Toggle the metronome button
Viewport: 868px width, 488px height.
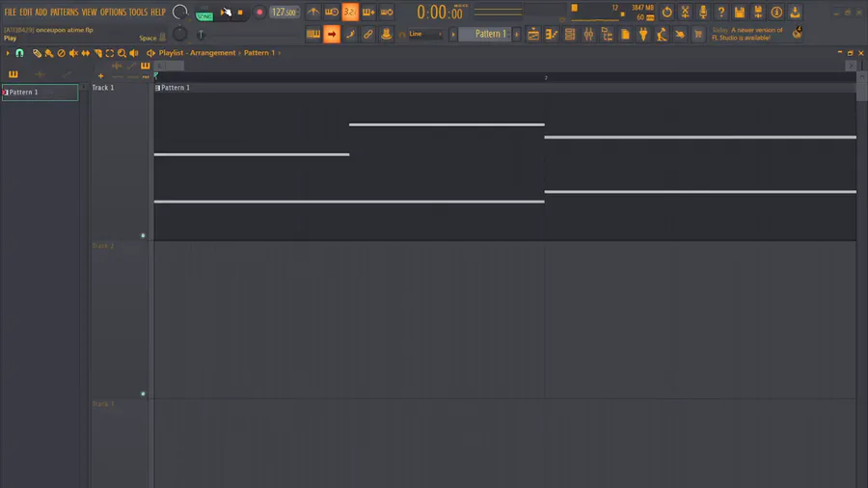click(x=313, y=12)
